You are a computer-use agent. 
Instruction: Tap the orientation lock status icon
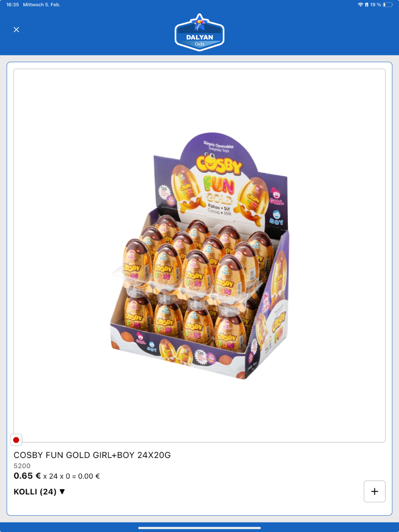tap(367, 5)
